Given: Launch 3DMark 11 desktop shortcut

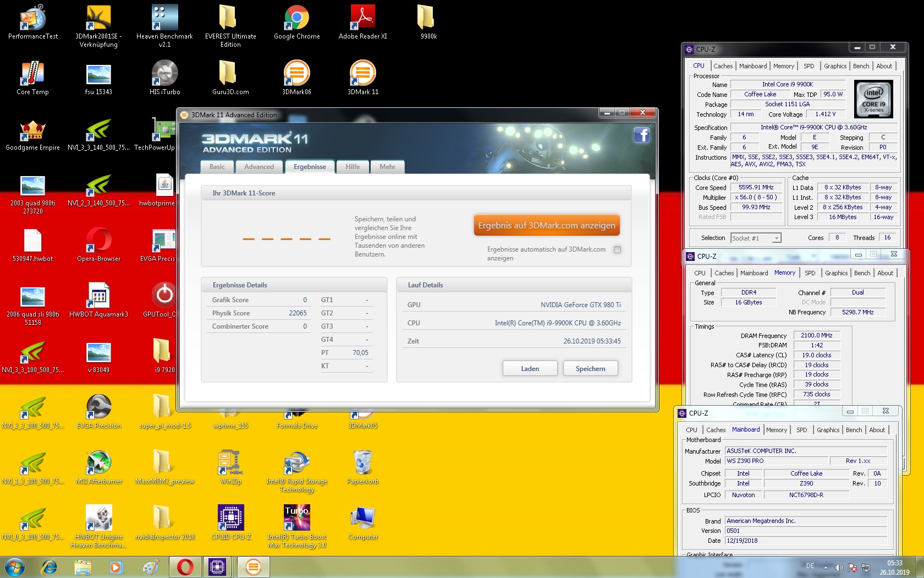Looking at the screenshot, I should pyautogui.click(x=363, y=78).
